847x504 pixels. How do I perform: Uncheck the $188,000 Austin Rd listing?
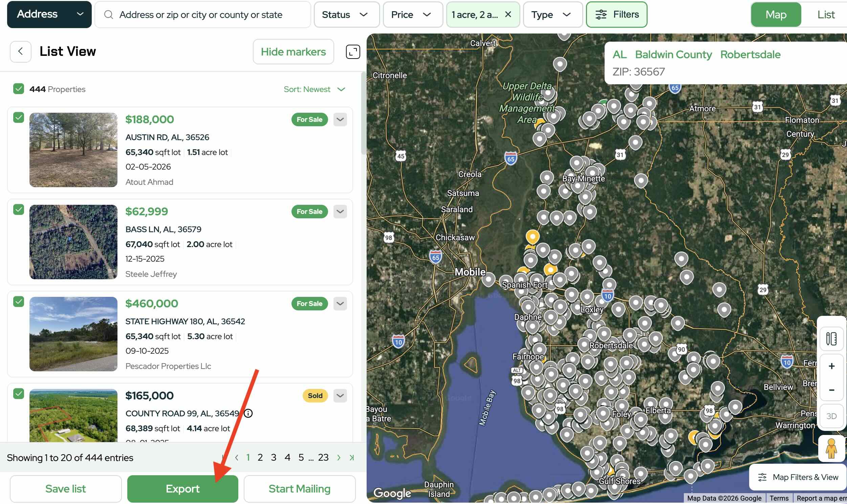pyautogui.click(x=18, y=117)
